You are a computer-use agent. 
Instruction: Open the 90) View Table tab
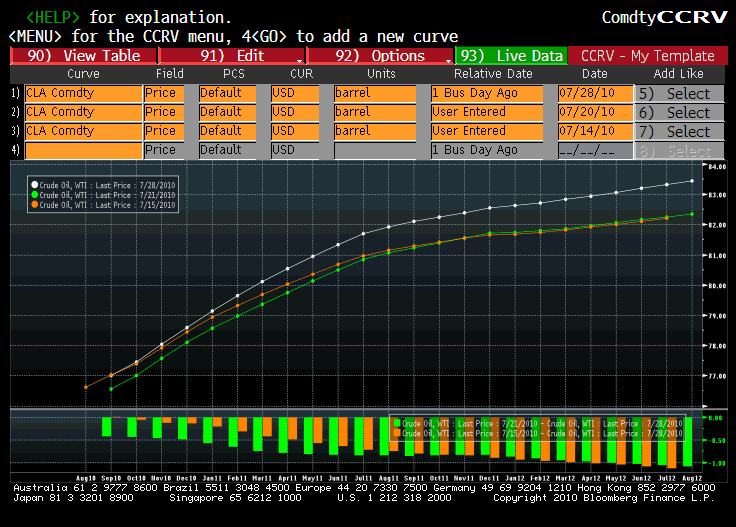pos(84,56)
